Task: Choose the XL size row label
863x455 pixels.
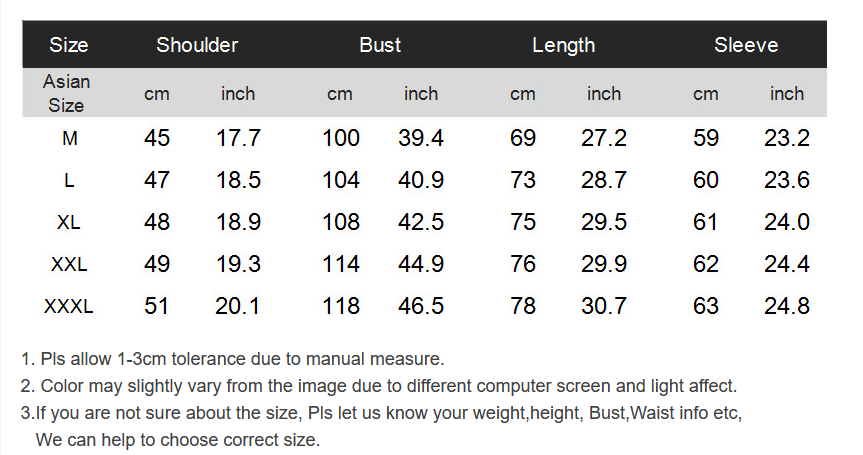Action: coord(69,222)
